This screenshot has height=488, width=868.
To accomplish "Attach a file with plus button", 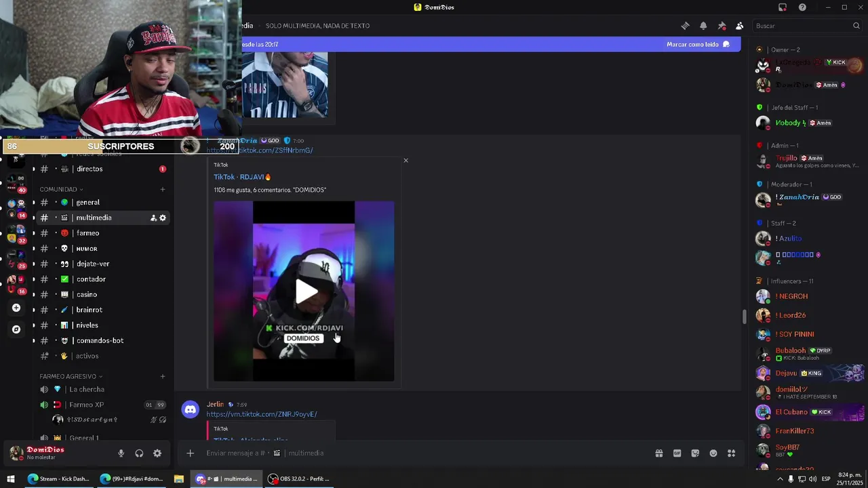I will 191,453.
